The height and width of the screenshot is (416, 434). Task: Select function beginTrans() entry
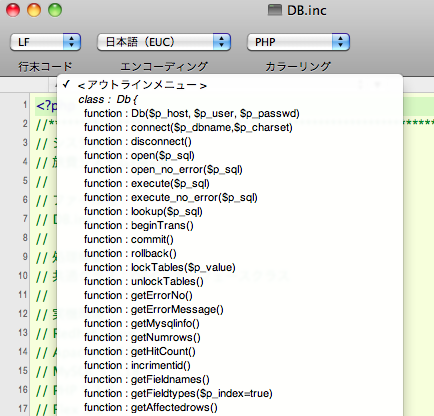pos(230,225)
